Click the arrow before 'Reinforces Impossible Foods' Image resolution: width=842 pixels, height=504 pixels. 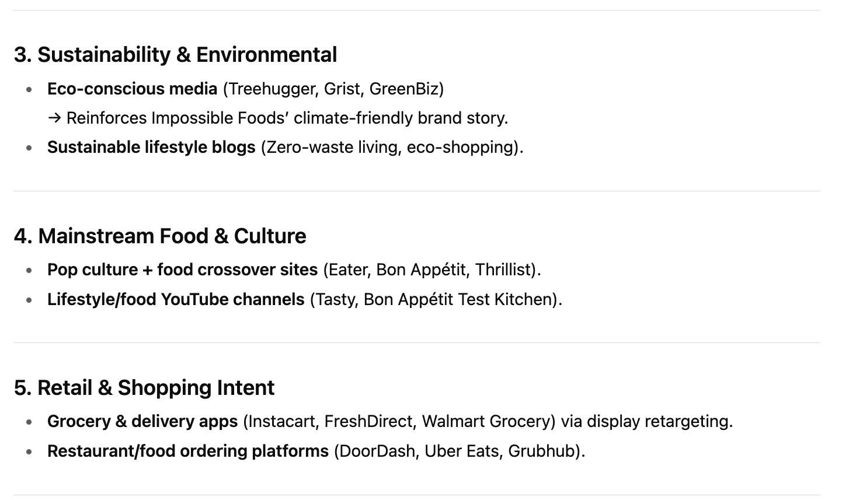coord(55,118)
